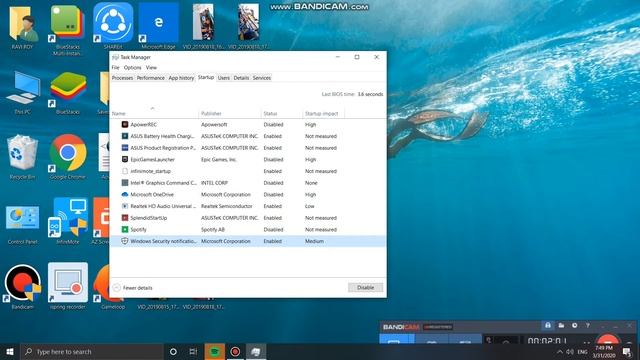The image size is (640, 360).
Task: Click the taskbar clock and date
Action: 604,351
